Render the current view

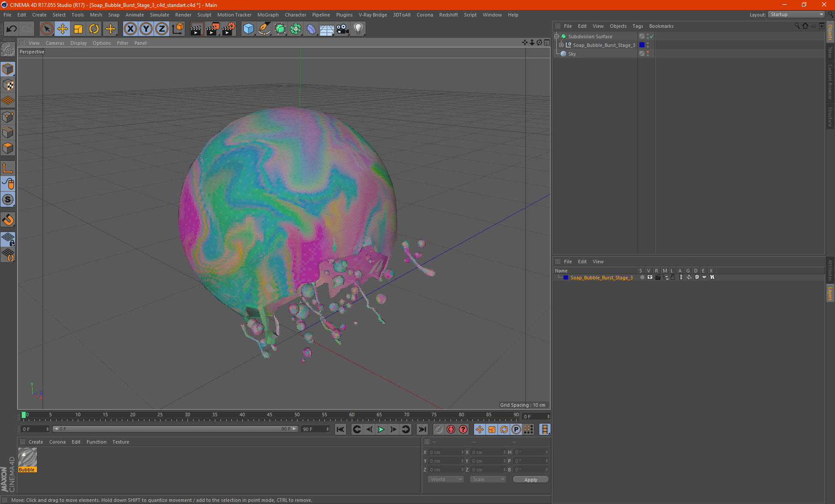pyautogui.click(x=197, y=29)
